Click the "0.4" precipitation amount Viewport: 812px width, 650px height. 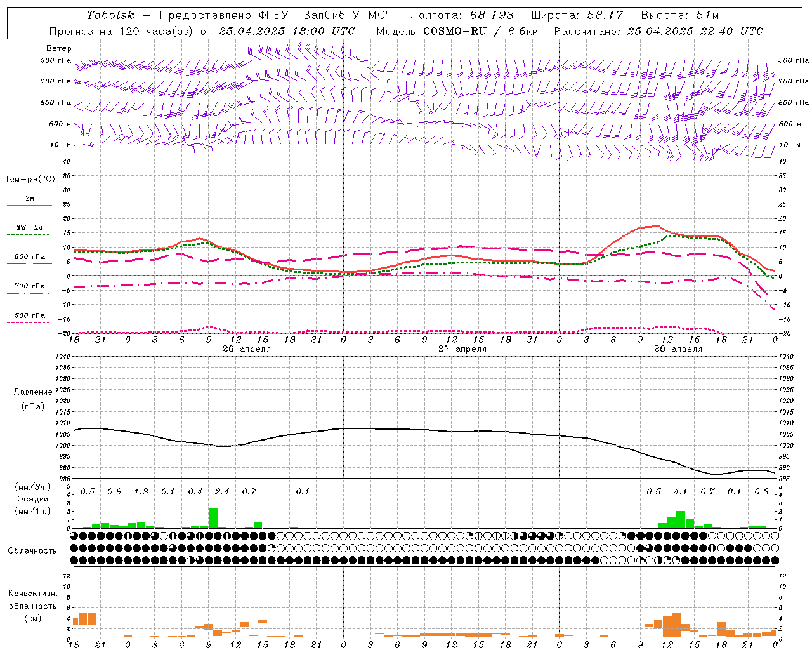coord(195,491)
